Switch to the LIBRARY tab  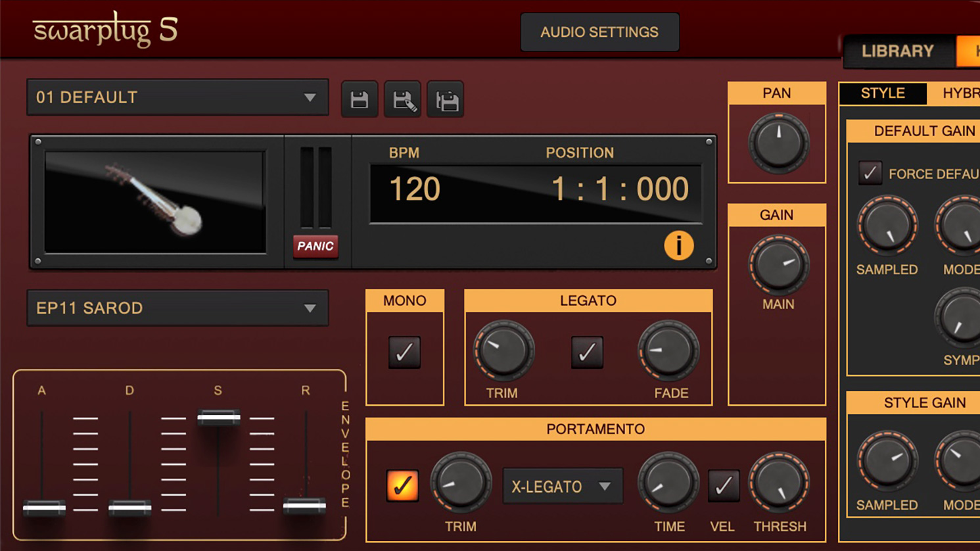click(x=898, y=51)
